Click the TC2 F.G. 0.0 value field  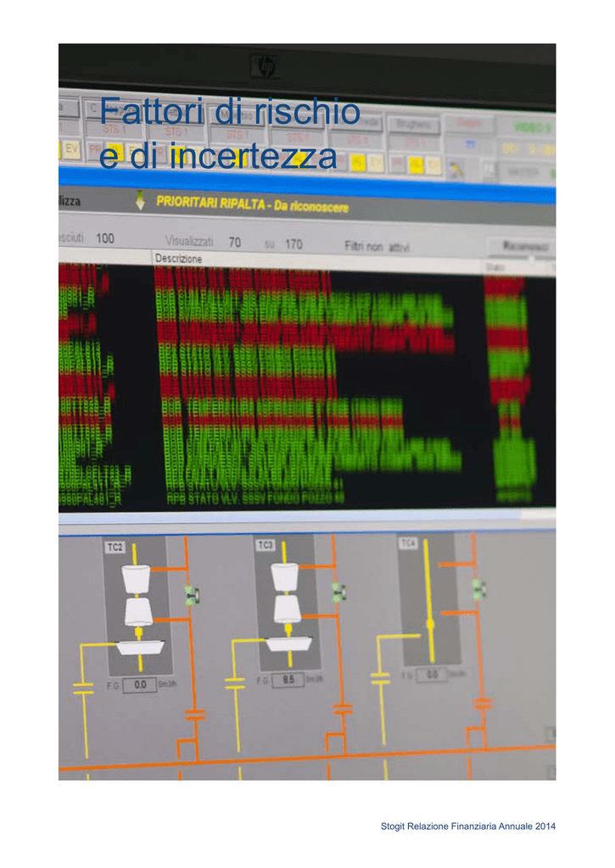coord(139,685)
